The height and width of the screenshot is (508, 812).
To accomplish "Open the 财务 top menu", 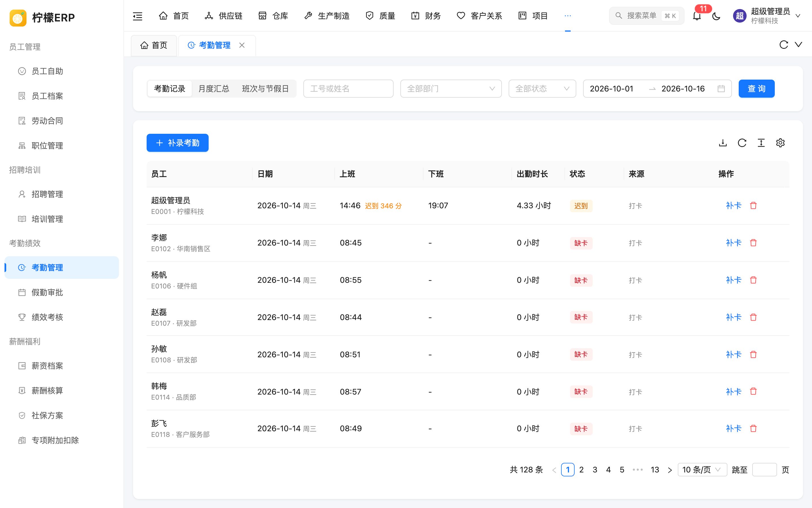I will [426, 16].
